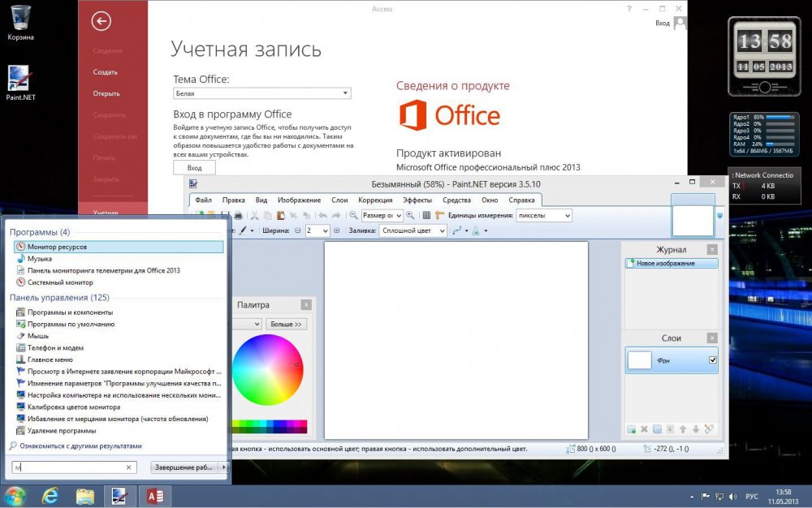Screen dimensions: 812x508
Task: Increase brush width with the plus icon
Action: [x=337, y=230]
